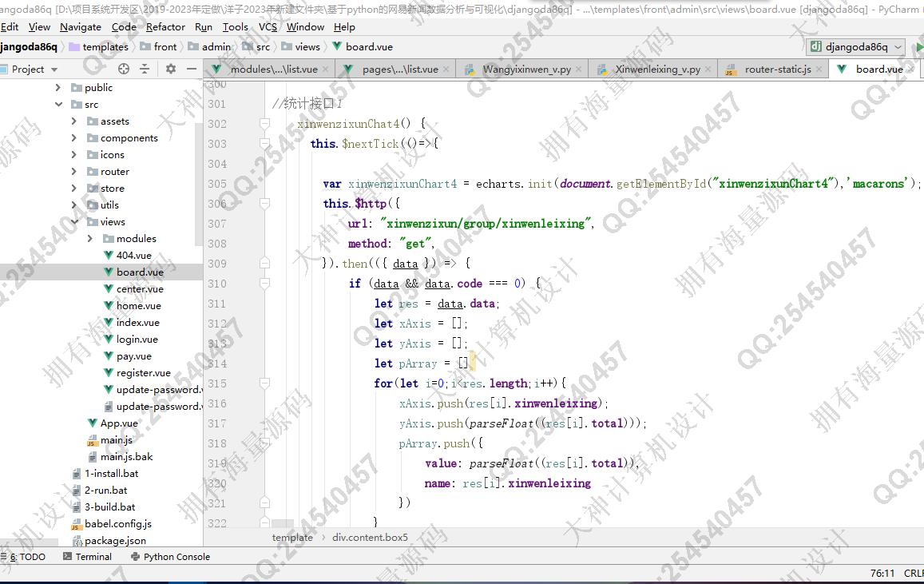Image resolution: width=924 pixels, height=584 pixels.
Task: Close the Wangyixinwen_v.py tab
Action: point(579,70)
